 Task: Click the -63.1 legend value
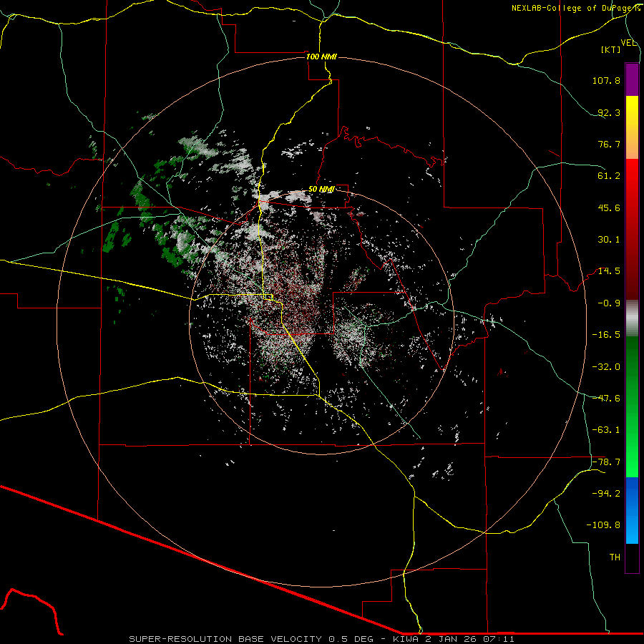(606, 430)
